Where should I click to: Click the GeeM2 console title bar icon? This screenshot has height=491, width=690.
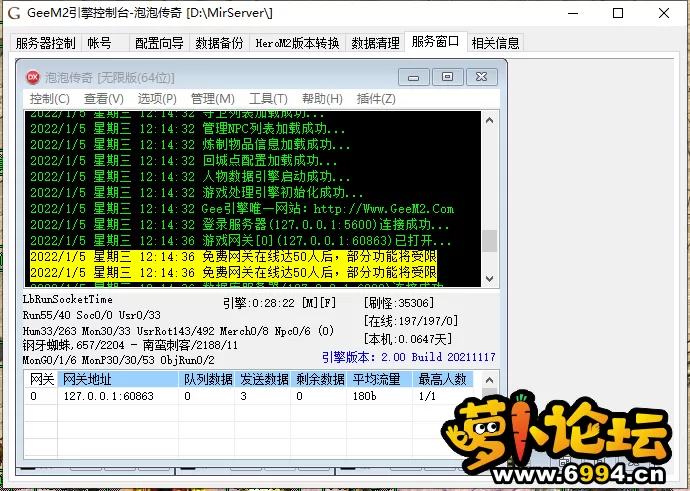click(x=14, y=13)
